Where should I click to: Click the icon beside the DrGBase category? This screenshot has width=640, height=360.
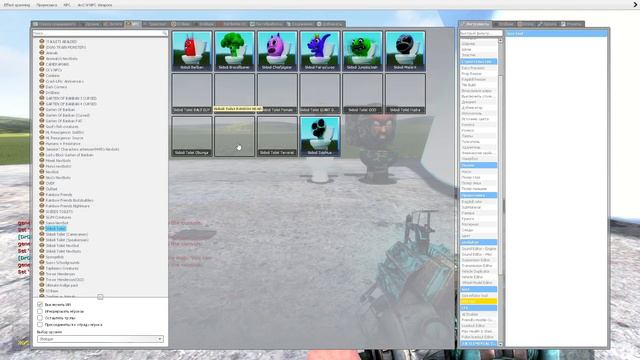coord(42,92)
